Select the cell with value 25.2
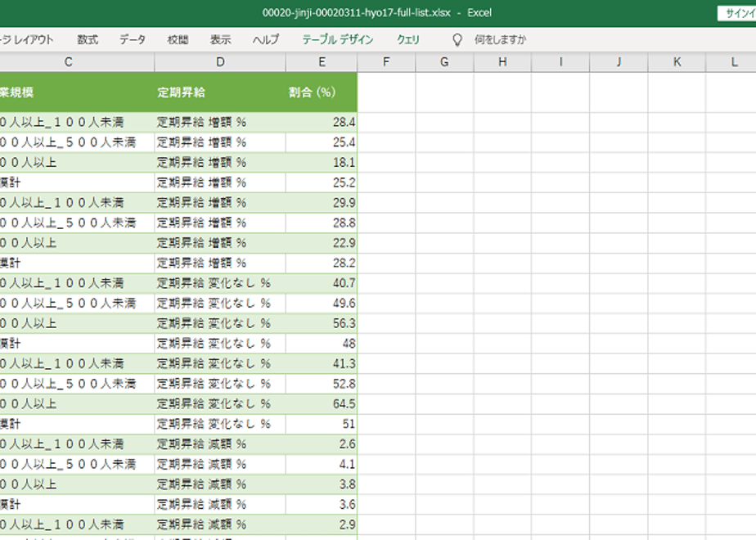The image size is (756, 540). [x=322, y=182]
